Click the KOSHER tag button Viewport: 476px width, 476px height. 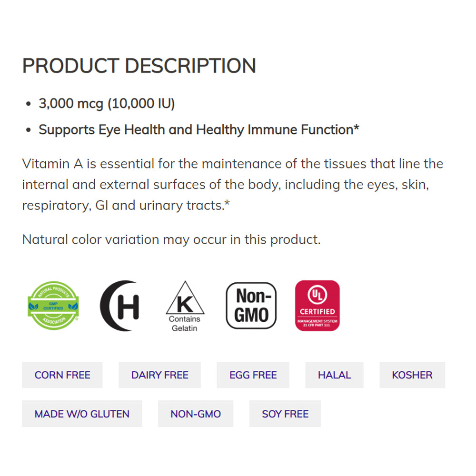coord(412,375)
